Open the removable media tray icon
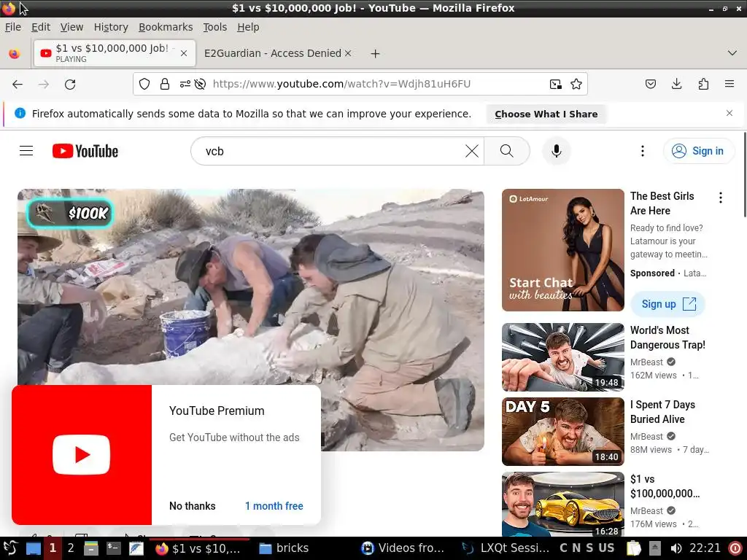 655,548
